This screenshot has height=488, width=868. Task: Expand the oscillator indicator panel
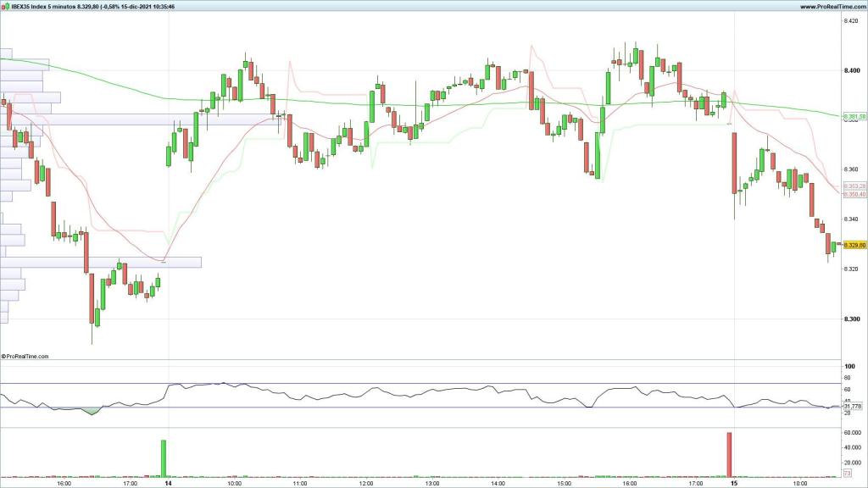[x=424, y=392]
